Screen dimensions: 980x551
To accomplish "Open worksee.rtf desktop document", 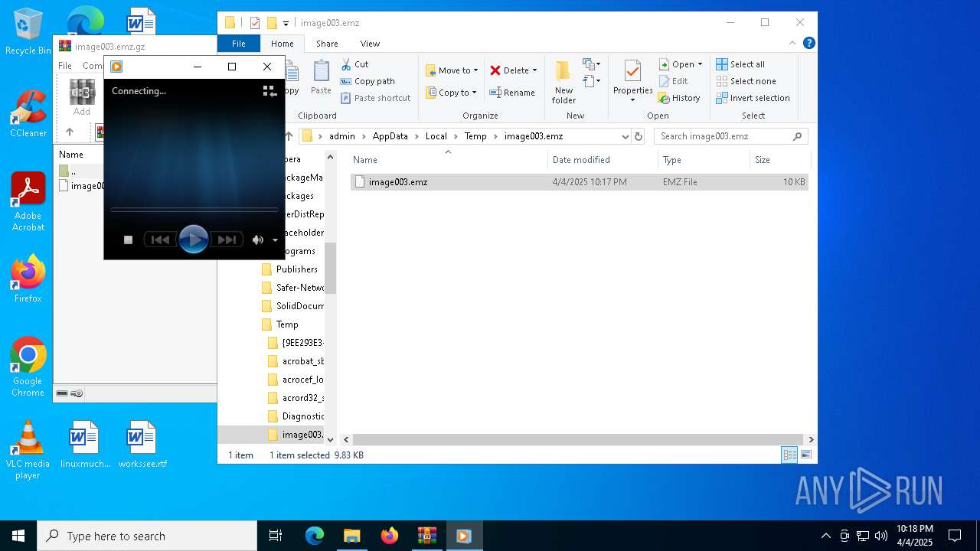I will [142, 444].
